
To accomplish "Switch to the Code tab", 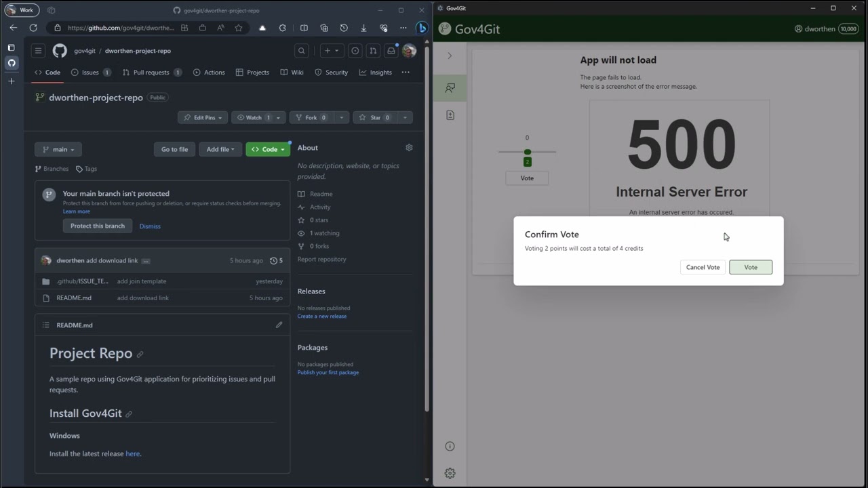I will click(x=47, y=73).
